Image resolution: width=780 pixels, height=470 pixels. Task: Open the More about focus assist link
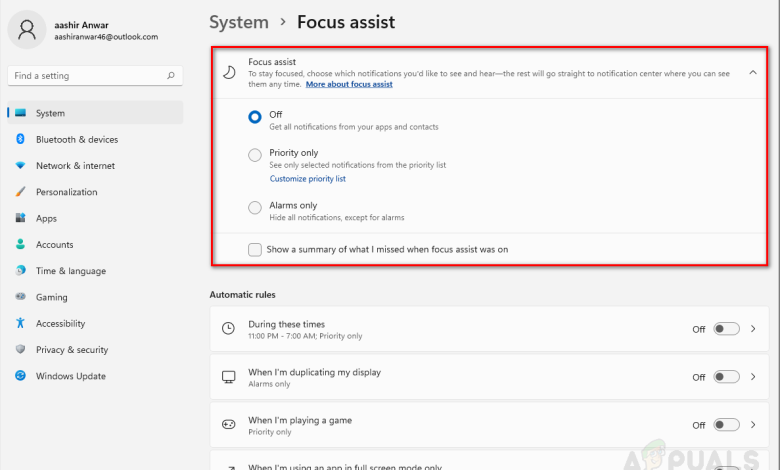[x=349, y=85]
